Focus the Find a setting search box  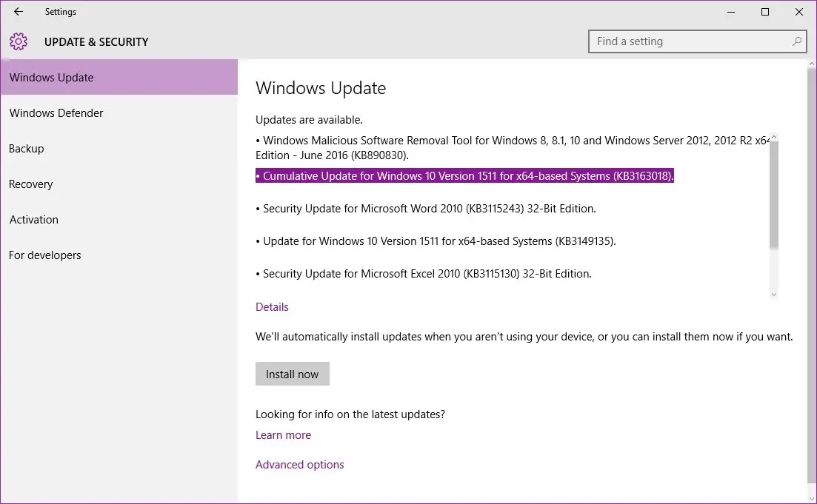pyautogui.click(x=697, y=41)
